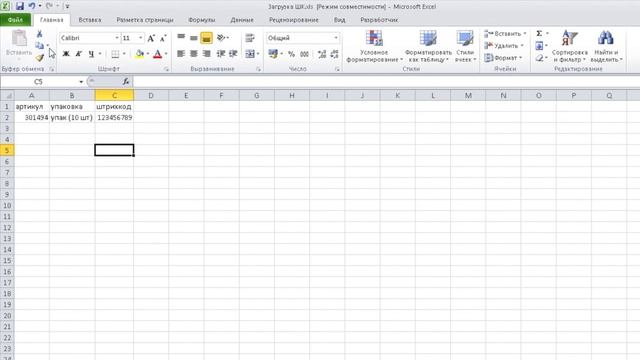Switch to the Вид tab

click(340, 20)
